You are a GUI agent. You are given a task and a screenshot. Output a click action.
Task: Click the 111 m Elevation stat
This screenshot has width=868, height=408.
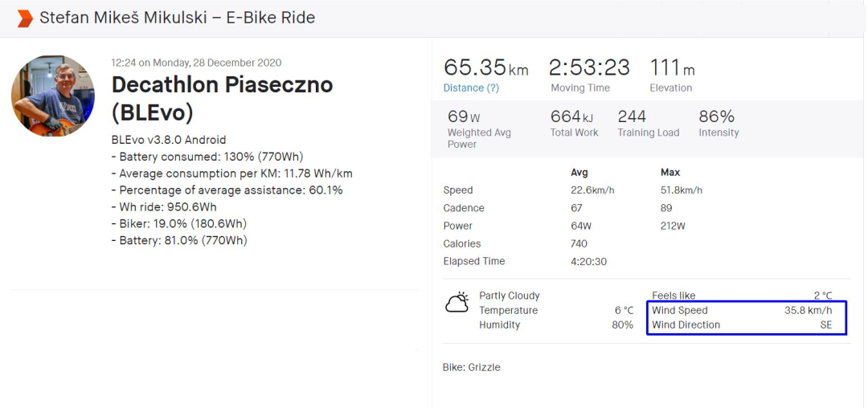(x=672, y=67)
